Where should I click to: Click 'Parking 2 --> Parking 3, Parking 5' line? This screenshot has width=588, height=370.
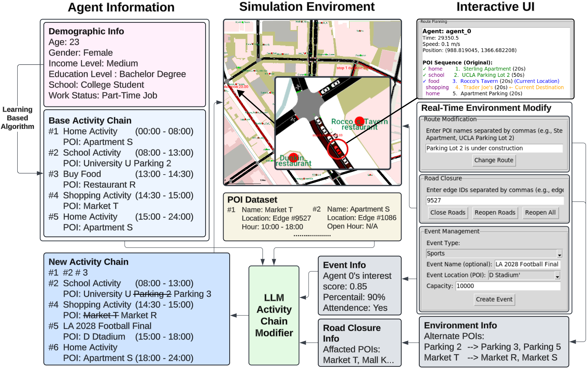pyautogui.click(x=493, y=347)
